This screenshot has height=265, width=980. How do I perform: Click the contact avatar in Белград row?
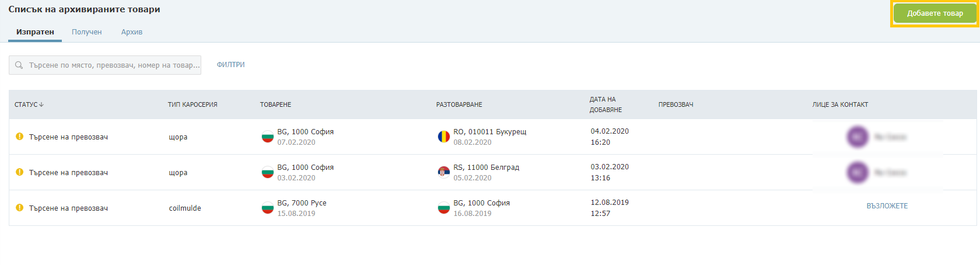pyautogui.click(x=857, y=173)
